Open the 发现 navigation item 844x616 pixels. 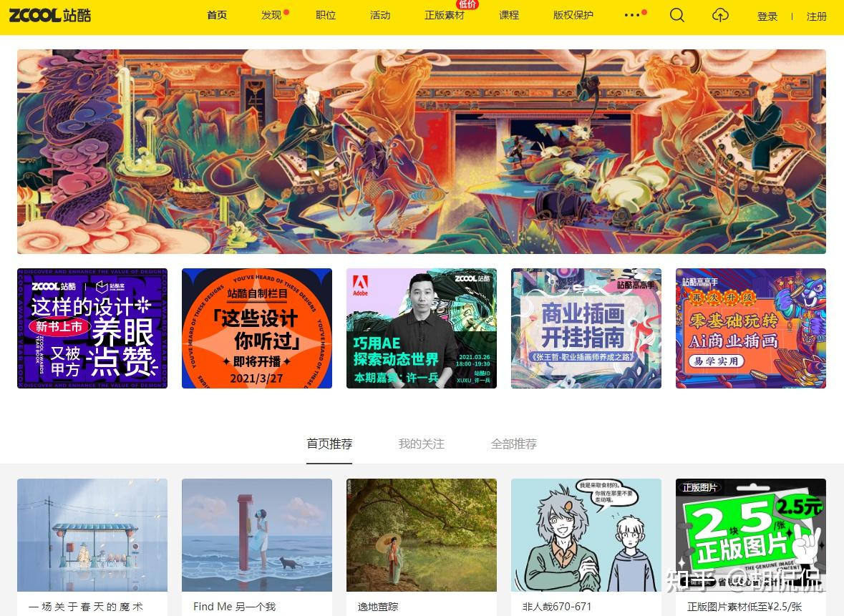[x=271, y=15]
